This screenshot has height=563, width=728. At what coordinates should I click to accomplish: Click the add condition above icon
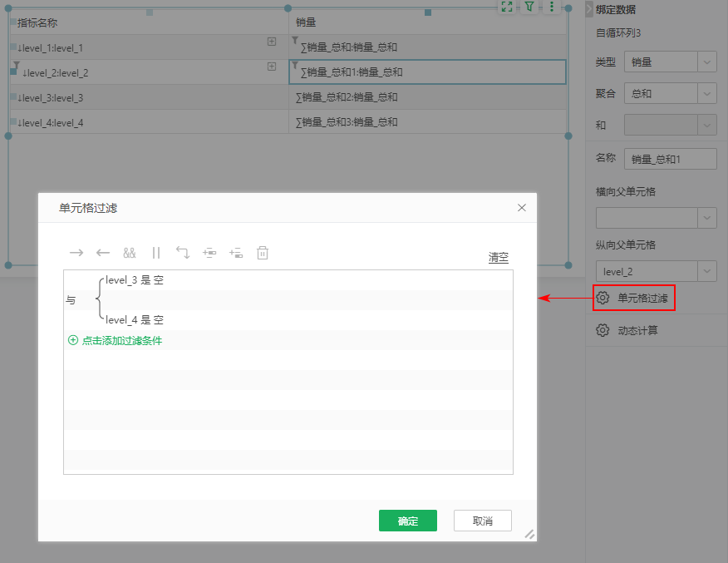[209, 253]
